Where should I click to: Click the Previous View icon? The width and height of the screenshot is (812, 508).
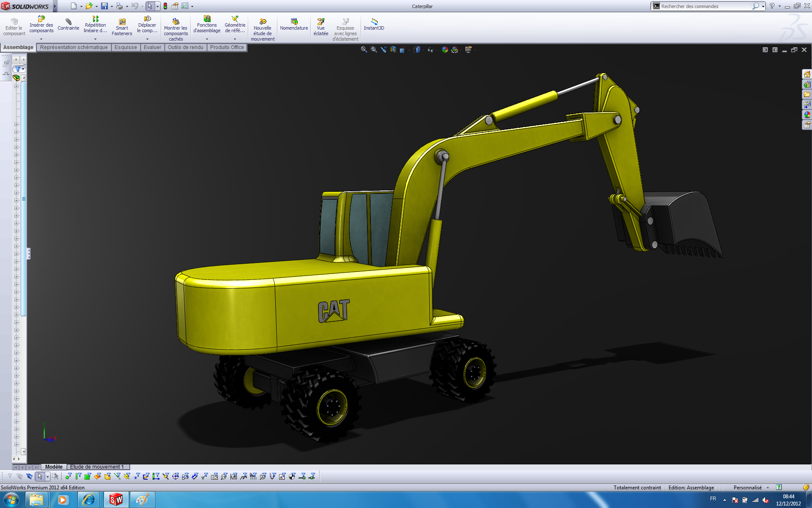point(384,50)
